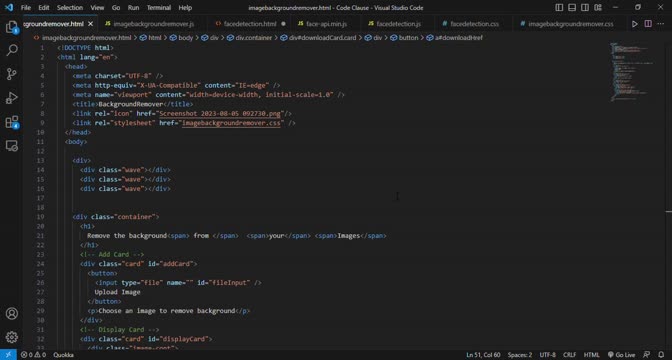Open the Customize Layout icon

click(598, 7)
